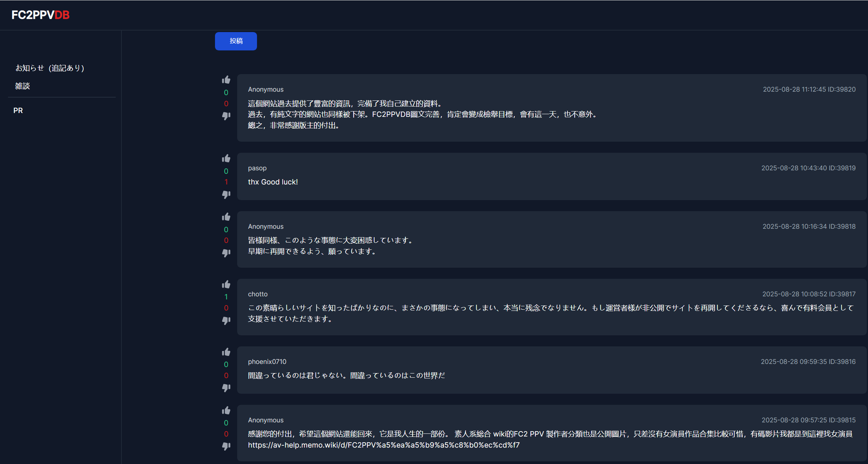Follow the av-help.memo.wiki link

point(383,445)
